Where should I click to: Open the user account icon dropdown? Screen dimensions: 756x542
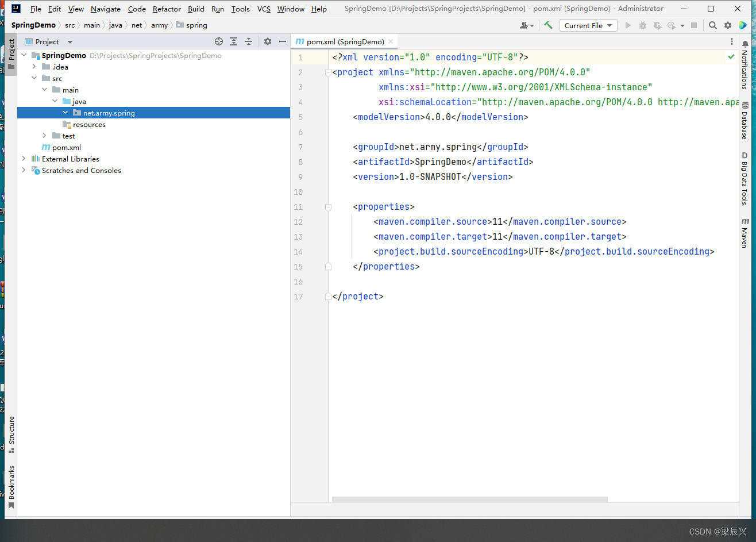pos(527,25)
